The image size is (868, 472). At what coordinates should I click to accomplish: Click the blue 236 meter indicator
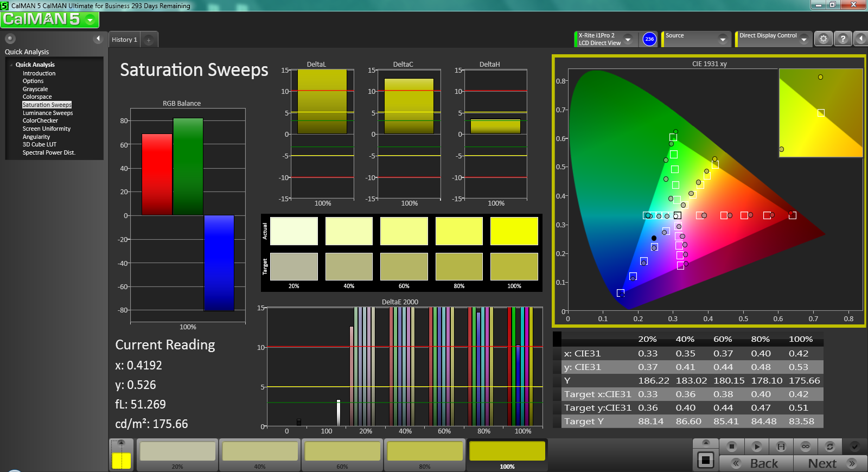649,39
